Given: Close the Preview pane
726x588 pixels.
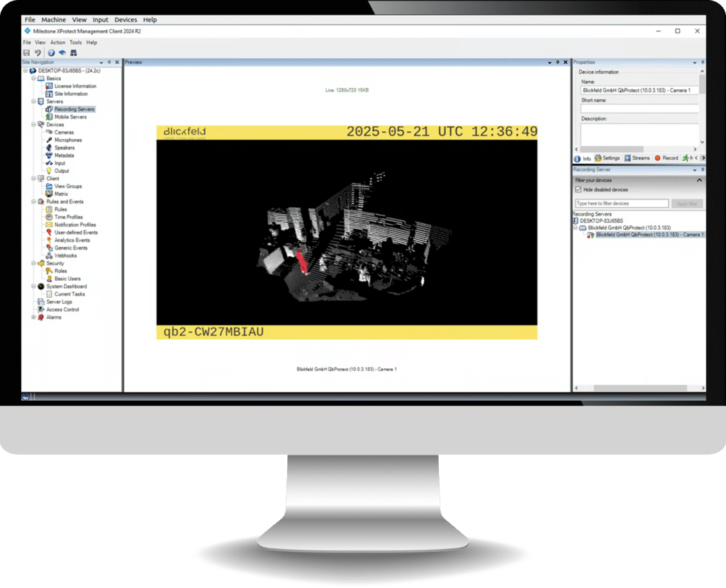Looking at the screenshot, I should (565, 62).
